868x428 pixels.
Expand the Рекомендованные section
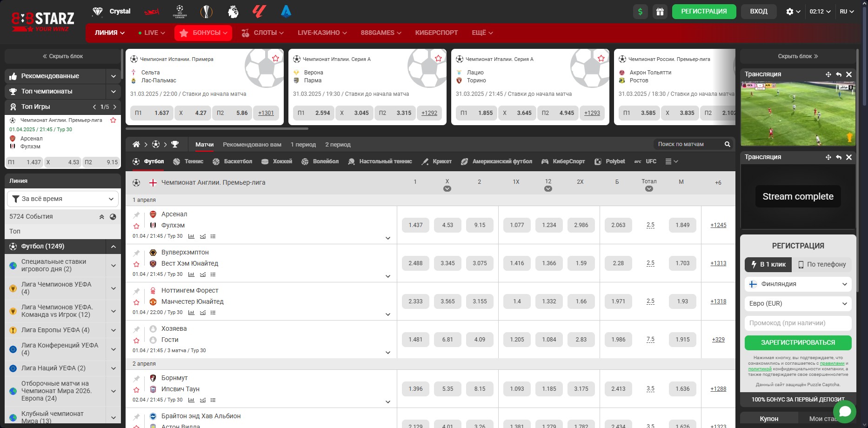pos(113,76)
